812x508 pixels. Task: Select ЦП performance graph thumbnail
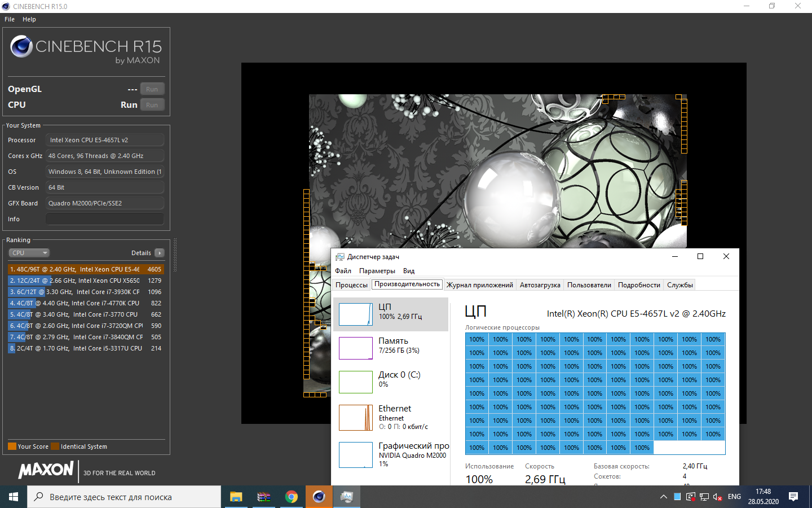[356, 314]
